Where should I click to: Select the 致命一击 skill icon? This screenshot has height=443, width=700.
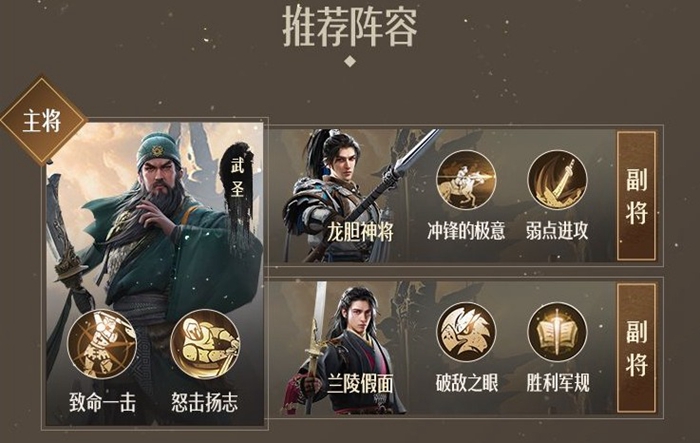[x=102, y=344]
